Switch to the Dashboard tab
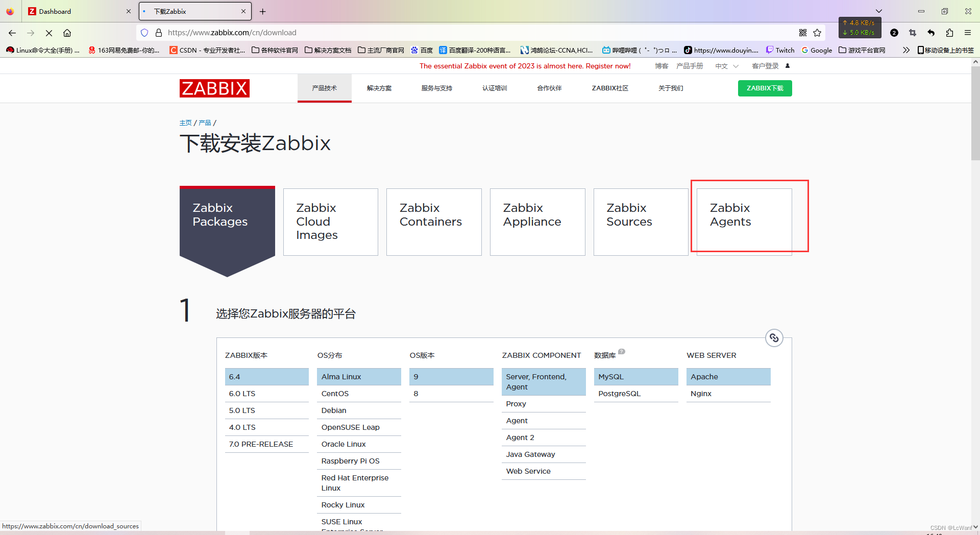The height and width of the screenshot is (535, 980). [x=79, y=11]
